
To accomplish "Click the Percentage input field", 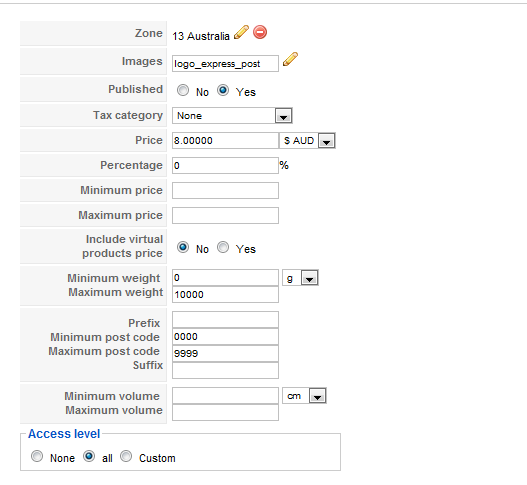I will point(225,165).
